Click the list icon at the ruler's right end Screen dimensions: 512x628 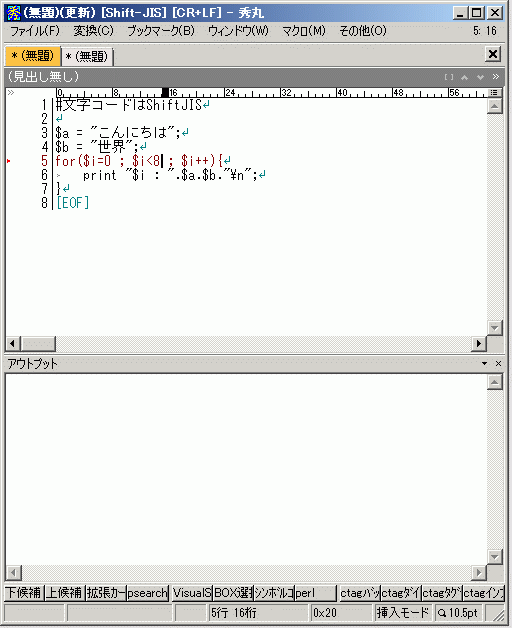click(x=494, y=93)
